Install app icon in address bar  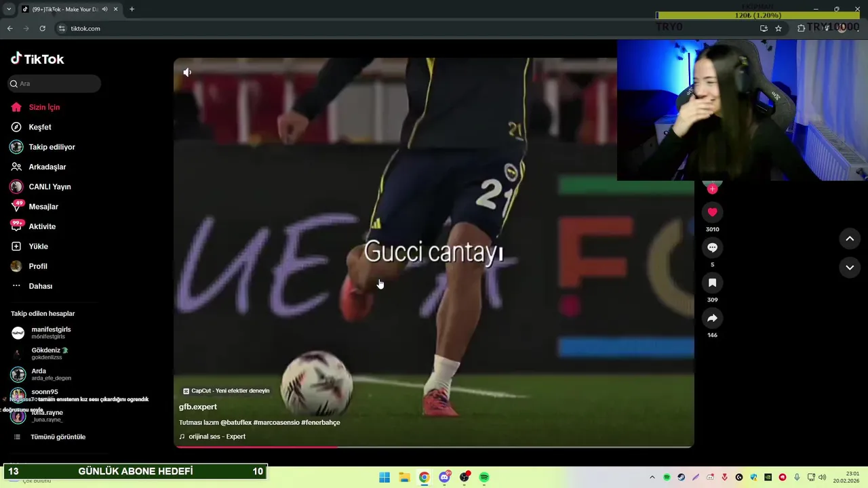(x=764, y=28)
